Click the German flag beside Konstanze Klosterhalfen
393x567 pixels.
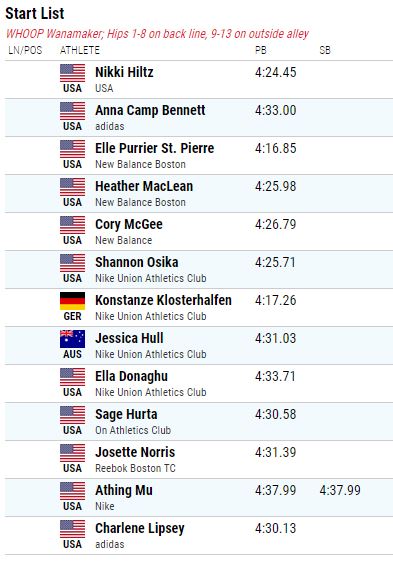coord(72,301)
